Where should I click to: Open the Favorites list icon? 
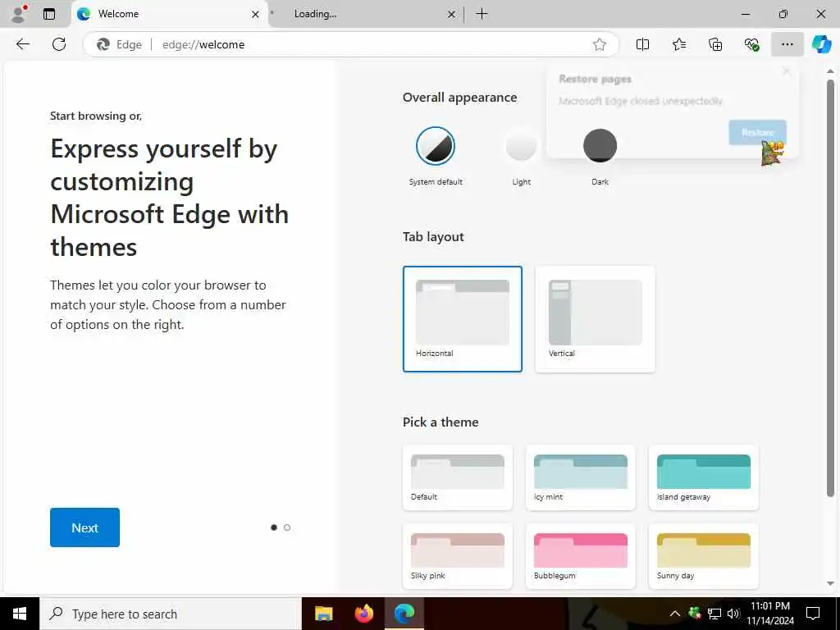point(678,44)
